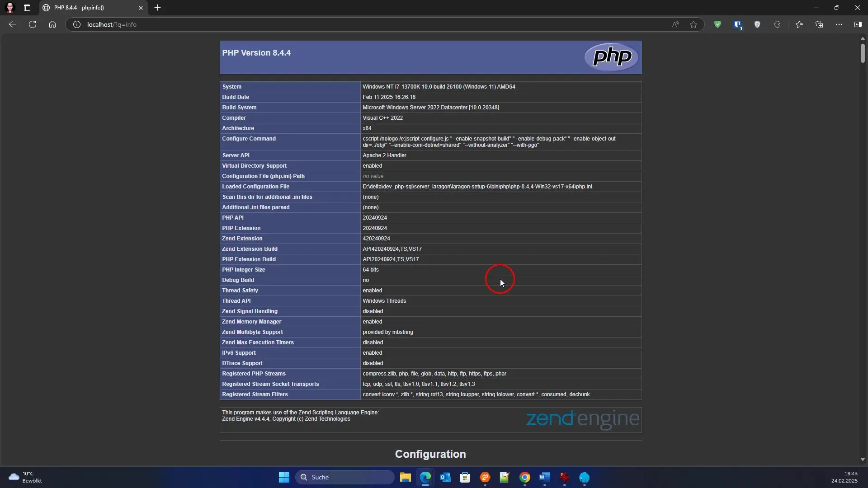Click the page scrollbar up arrow
This screenshot has height=488, width=868.
pos(863,39)
